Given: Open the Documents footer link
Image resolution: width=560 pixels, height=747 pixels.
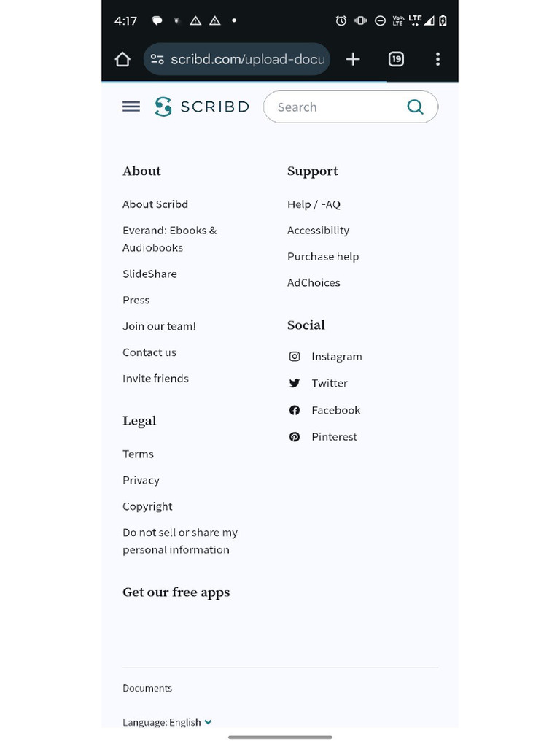Looking at the screenshot, I should [147, 688].
